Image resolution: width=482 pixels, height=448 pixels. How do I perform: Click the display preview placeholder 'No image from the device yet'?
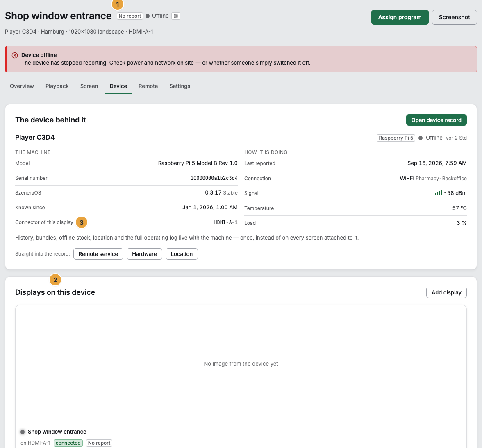click(241, 364)
